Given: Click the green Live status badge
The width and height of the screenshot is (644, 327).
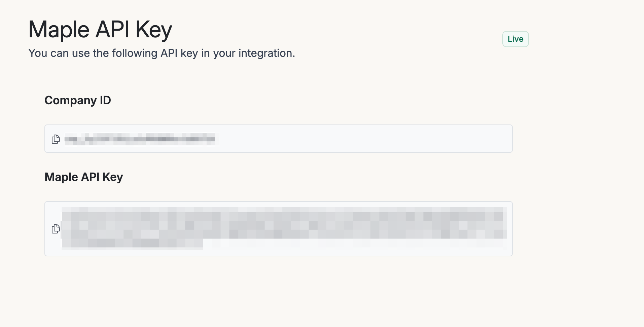Looking at the screenshot, I should coord(515,39).
